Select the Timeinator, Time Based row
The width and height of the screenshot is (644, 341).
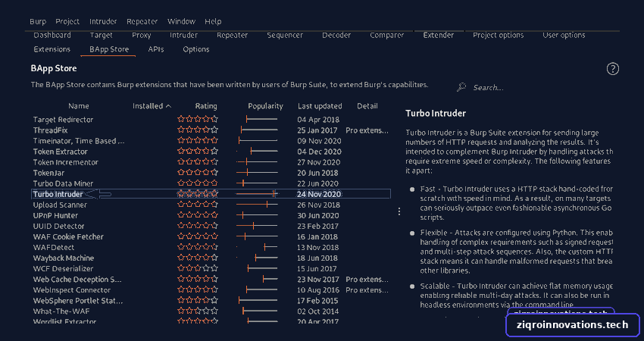(211, 141)
